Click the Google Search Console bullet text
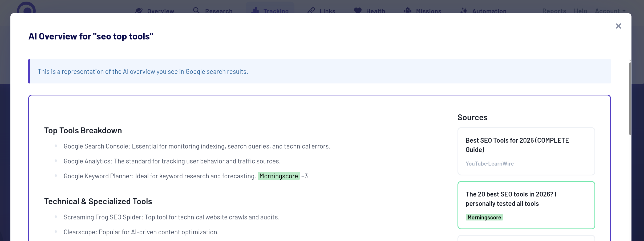 pos(197,146)
